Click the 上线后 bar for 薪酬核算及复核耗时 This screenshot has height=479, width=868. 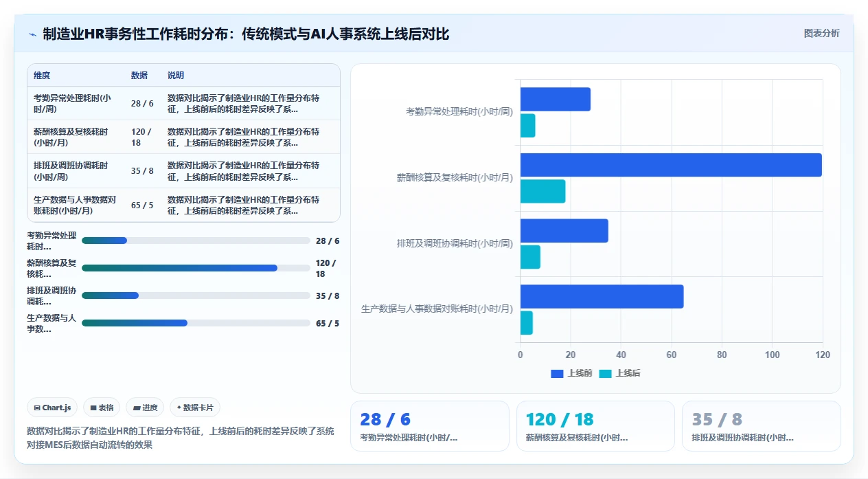point(542,191)
